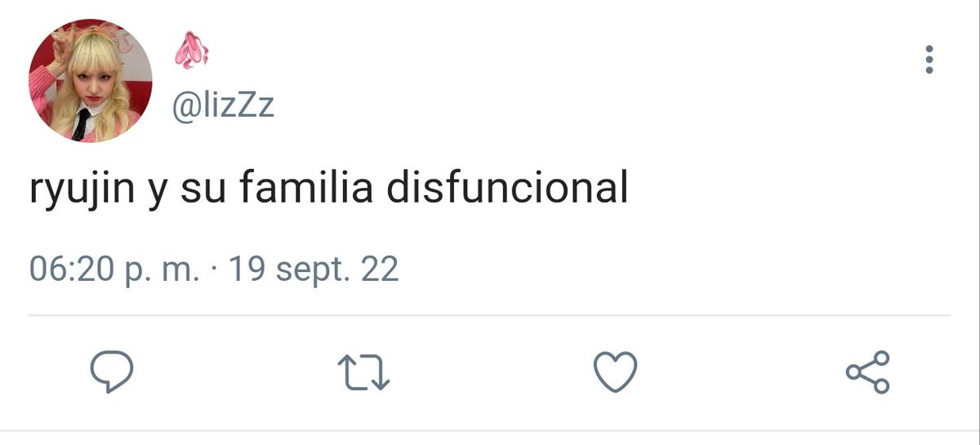
Task: Expand tweet options via vertical ellipsis
Action: click(x=929, y=60)
